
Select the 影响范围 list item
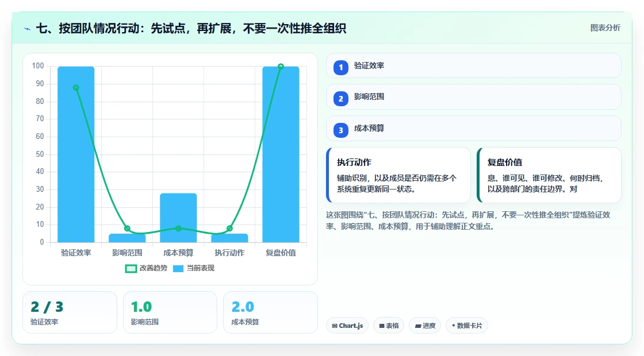tap(474, 97)
